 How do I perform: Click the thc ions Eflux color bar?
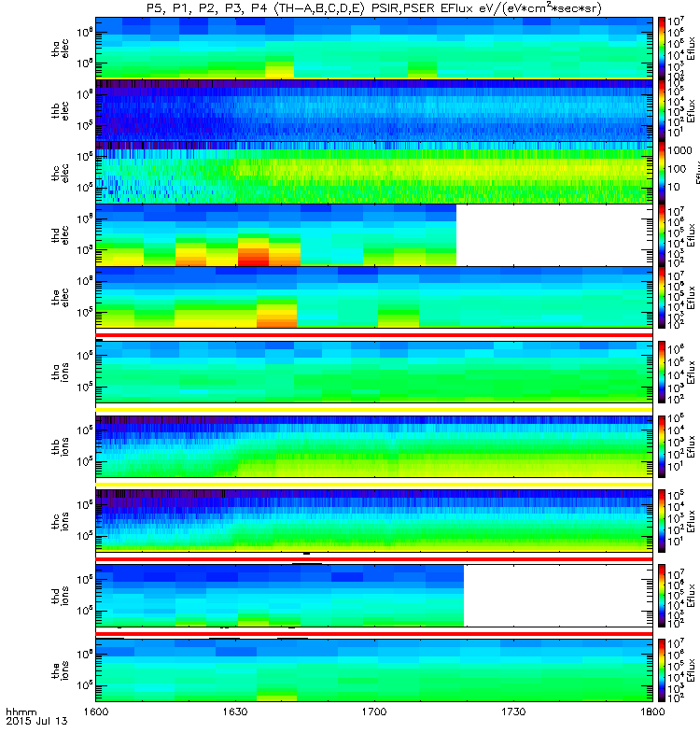pyautogui.click(x=662, y=521)
